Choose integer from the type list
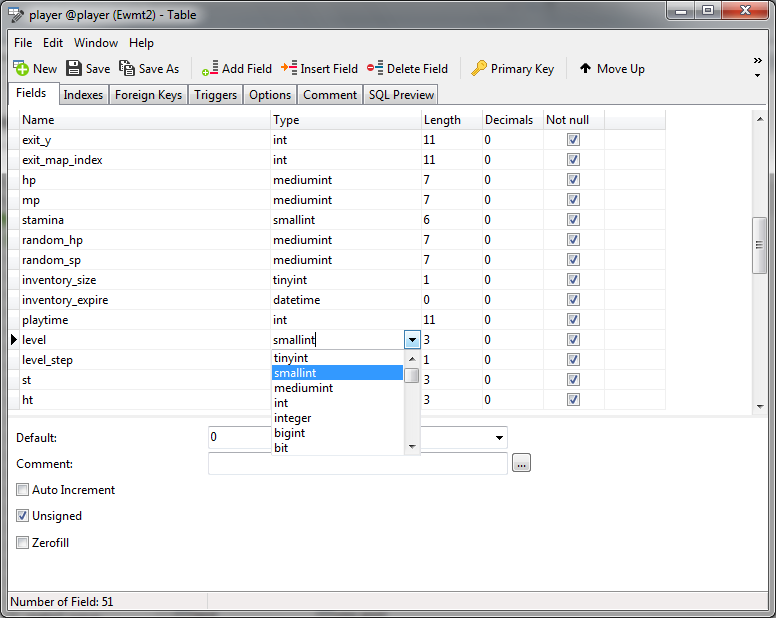Image resolution: width=776 pixels, height=618 pixels. (338, 418)
